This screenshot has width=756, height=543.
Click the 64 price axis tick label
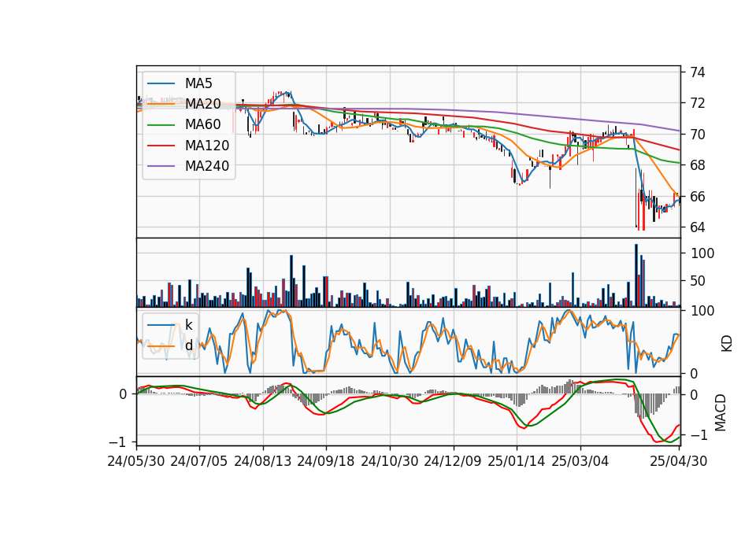[698, 227]
